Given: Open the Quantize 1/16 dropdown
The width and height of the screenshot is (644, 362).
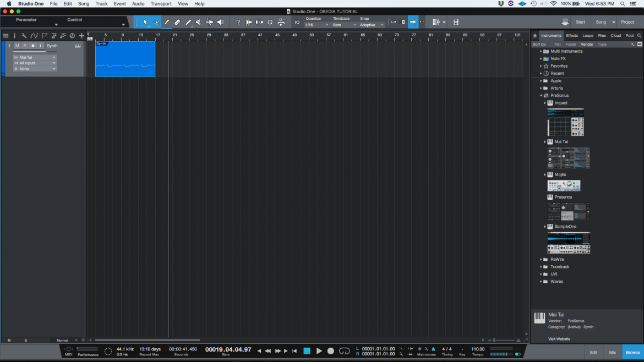Looking at the screenshot, I should (316, 25).
